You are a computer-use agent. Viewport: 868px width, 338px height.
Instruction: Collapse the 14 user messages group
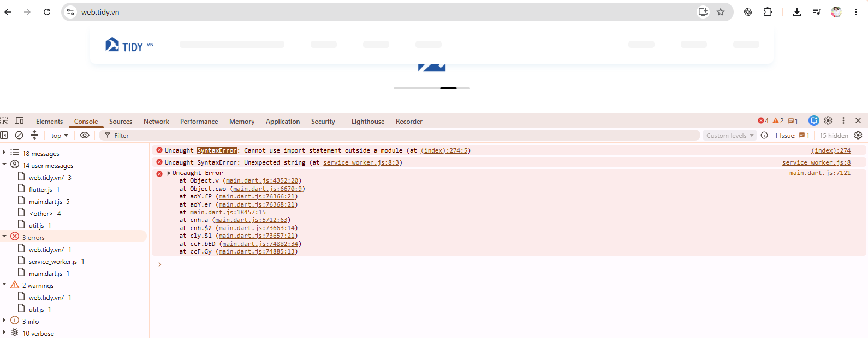tap(4, 165)
